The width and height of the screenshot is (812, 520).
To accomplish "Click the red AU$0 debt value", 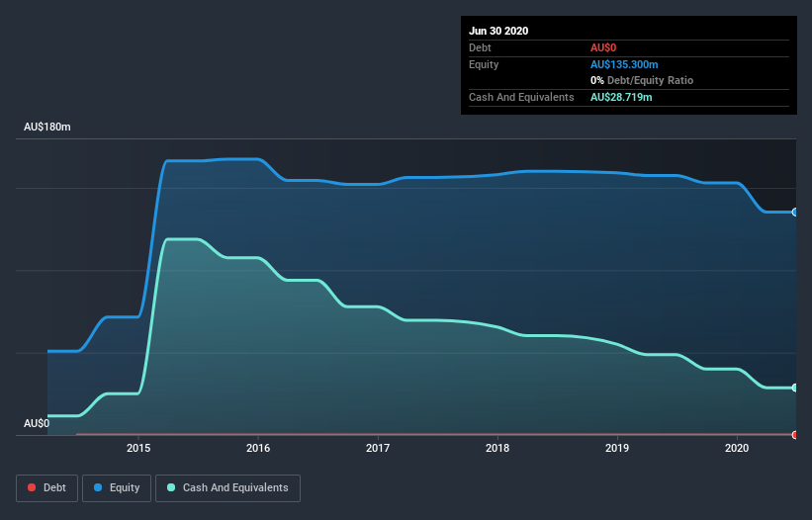I will [603, 47].
